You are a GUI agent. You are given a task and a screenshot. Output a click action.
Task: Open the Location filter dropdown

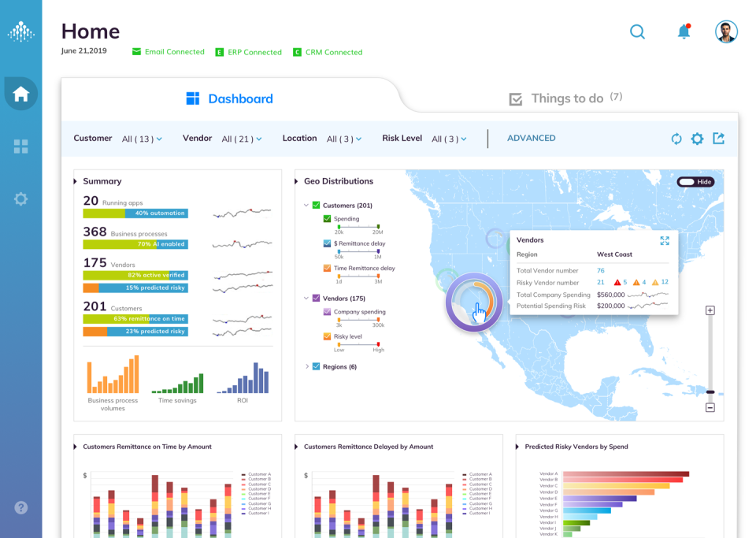[x=343, y=138]
